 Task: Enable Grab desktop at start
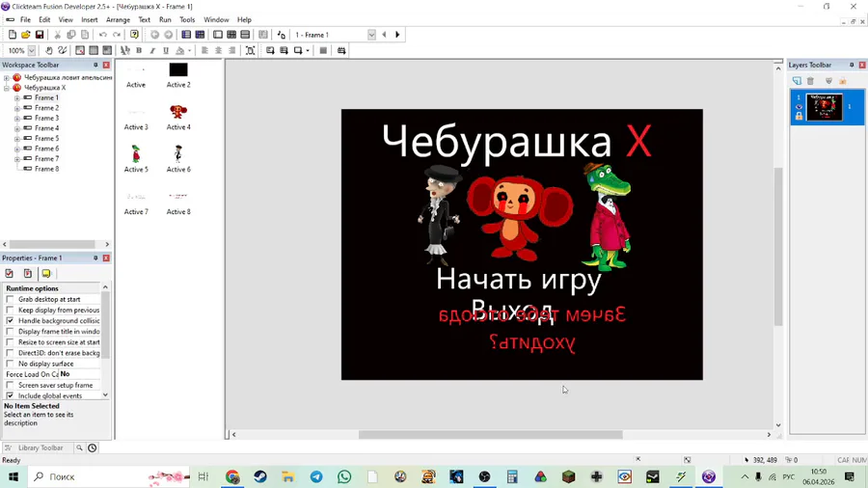(10, 299)
